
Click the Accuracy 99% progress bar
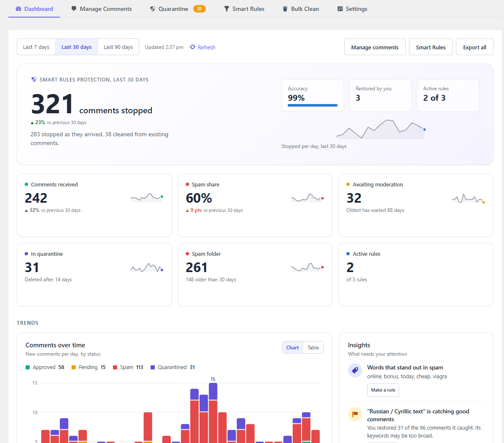coord(312,105)
